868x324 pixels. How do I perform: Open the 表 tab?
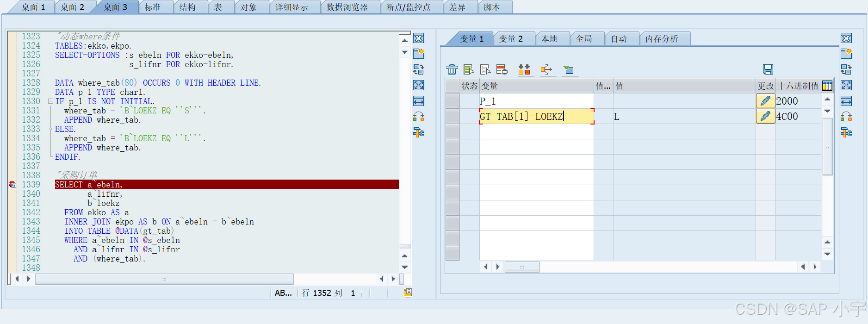pos(218,7)
